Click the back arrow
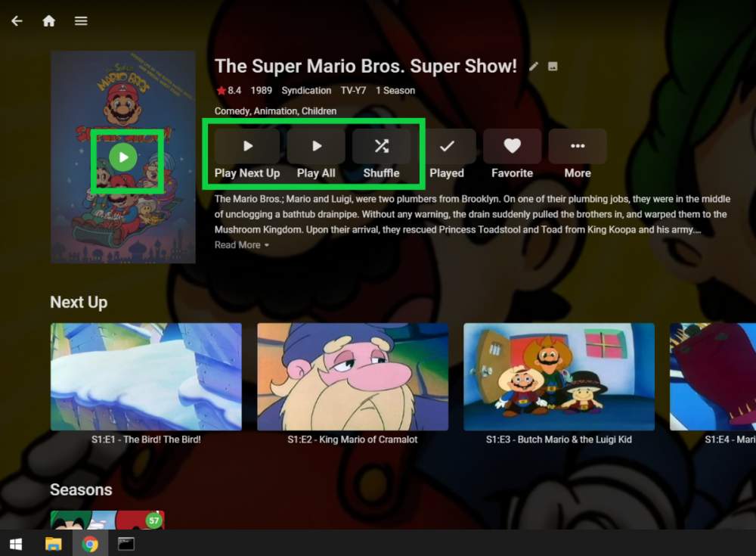This screenshot has height=556, width=756. [x=17, y=20]
